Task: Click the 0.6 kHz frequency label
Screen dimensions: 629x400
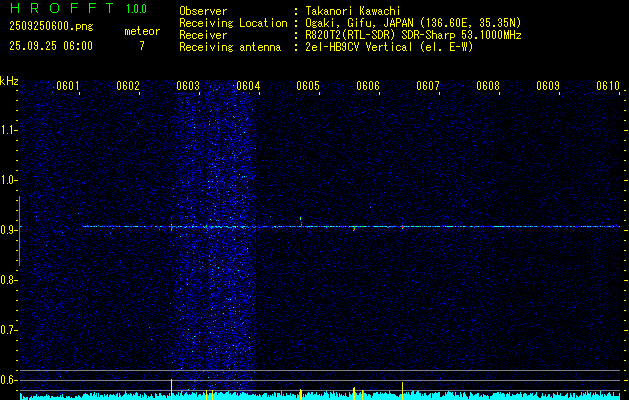Action: [x=7, y=380]
